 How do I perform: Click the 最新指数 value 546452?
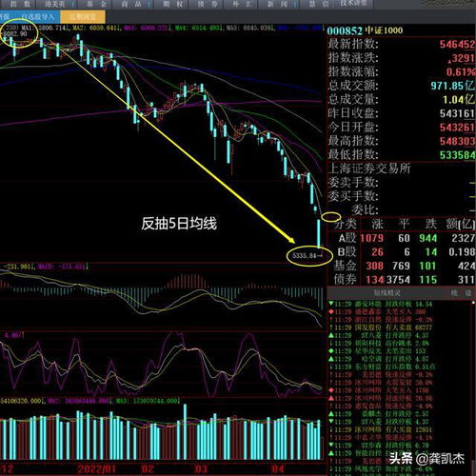(x=457, y=45)
